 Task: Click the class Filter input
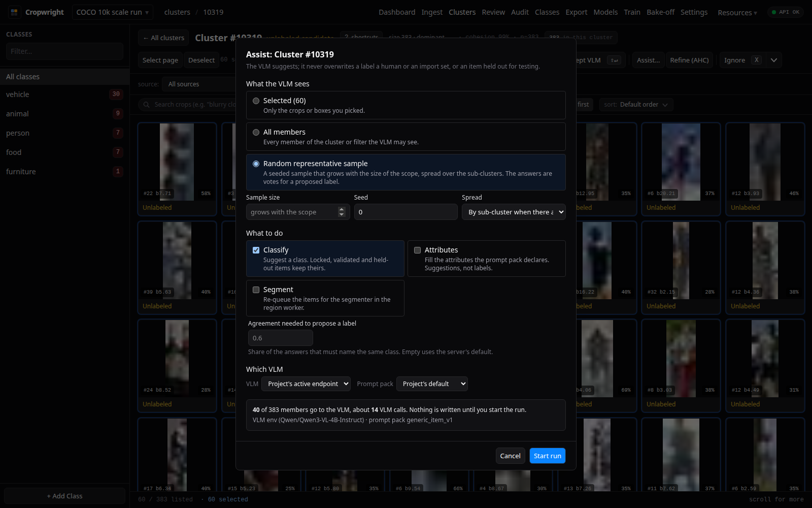tap(64, 51)
